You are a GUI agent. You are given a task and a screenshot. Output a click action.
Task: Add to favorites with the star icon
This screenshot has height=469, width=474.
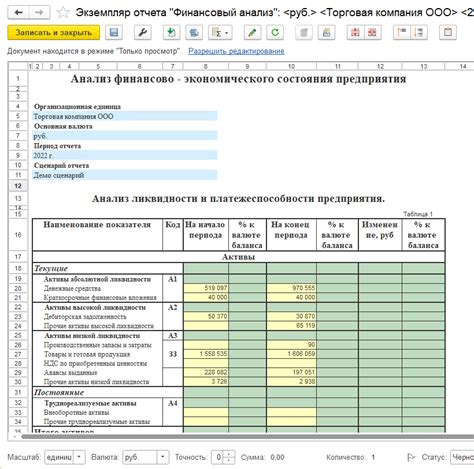[63, 13]
